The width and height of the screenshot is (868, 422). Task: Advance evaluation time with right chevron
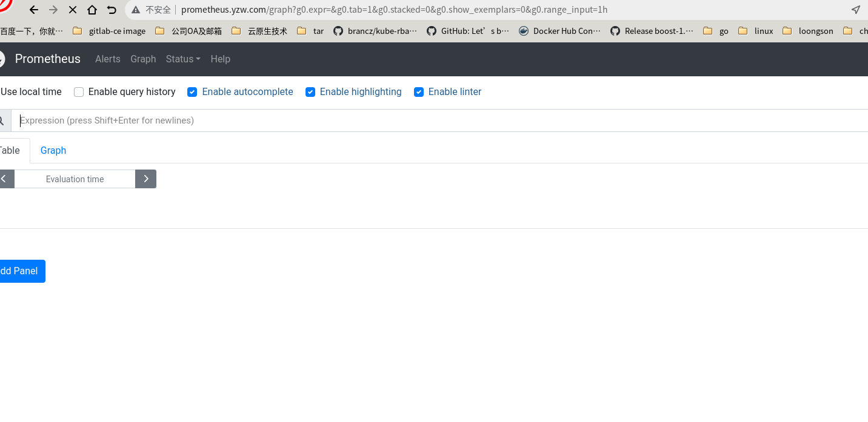(145, 179)
